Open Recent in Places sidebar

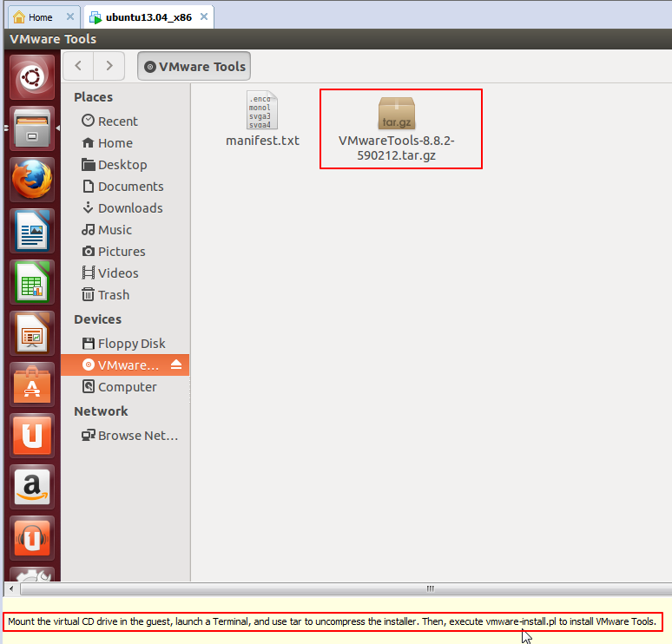click(125, 122)
